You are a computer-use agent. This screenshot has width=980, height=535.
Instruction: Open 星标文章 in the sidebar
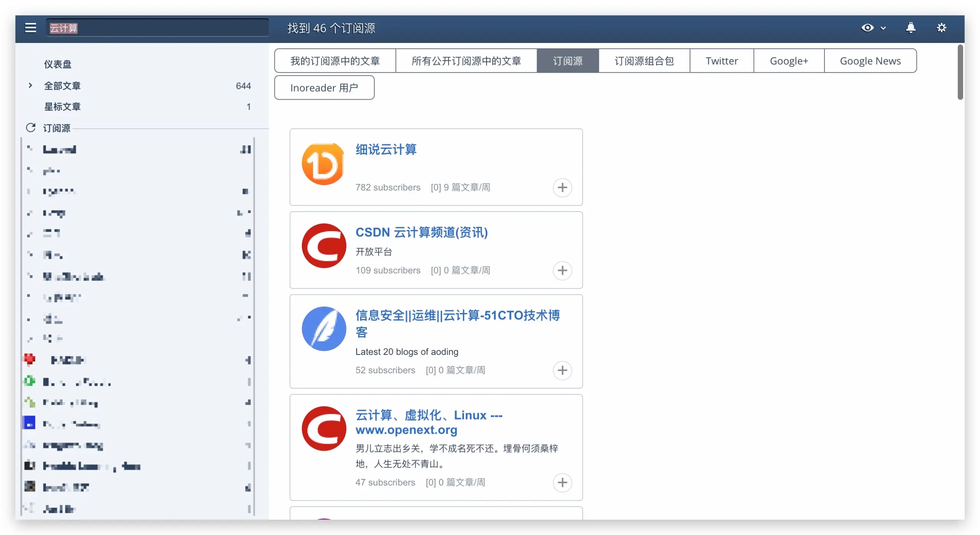click(62, 107)
